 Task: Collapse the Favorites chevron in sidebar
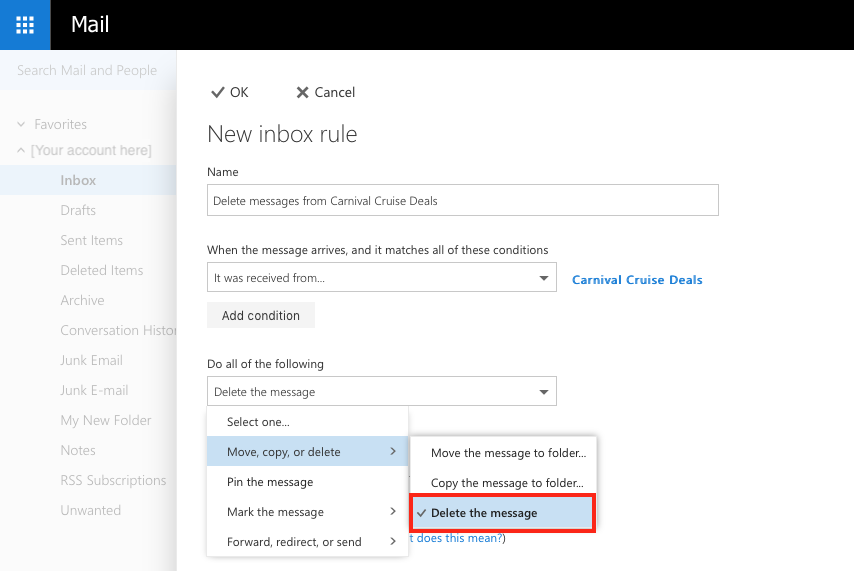[21, 124]
